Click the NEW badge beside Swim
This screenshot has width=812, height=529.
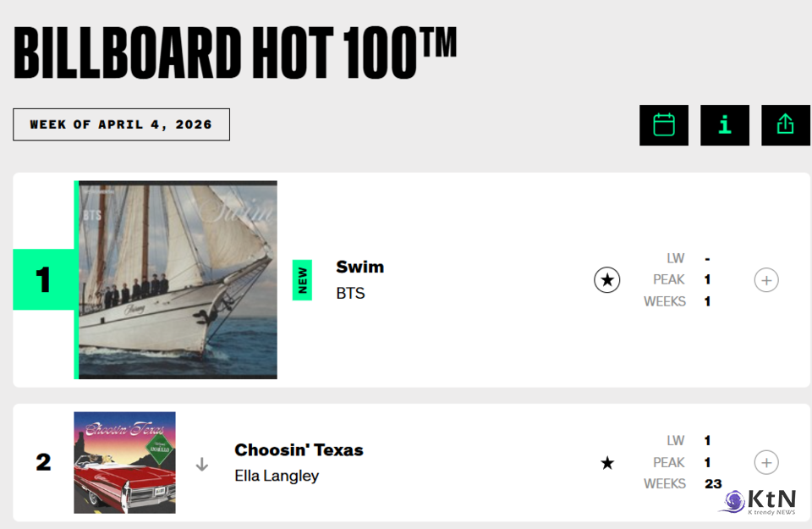tap(302, 280)
